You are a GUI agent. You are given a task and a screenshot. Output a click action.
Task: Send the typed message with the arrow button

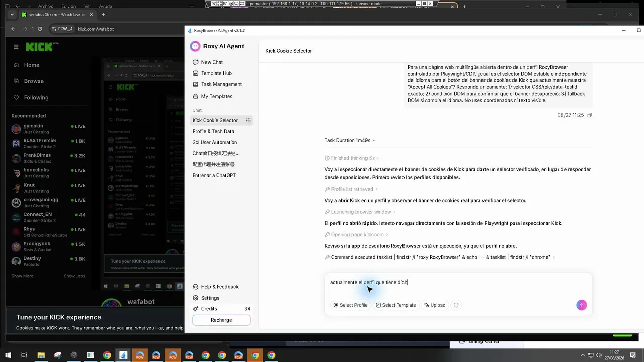pyautogui.click(x=581, y=305)
